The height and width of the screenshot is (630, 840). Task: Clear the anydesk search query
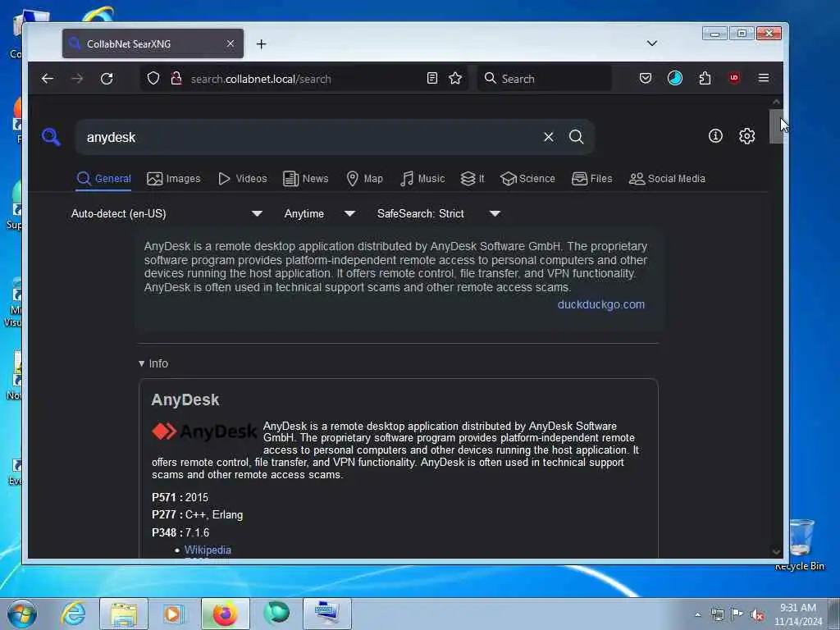pyautogui.click(x=549, y=137)
